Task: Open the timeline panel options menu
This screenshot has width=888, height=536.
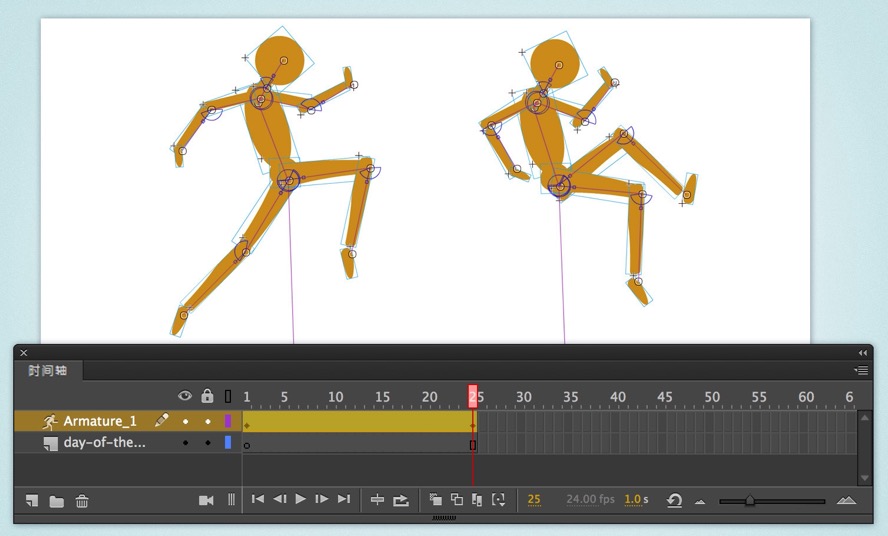Action: pyautogui.click(x=861, y=371)
